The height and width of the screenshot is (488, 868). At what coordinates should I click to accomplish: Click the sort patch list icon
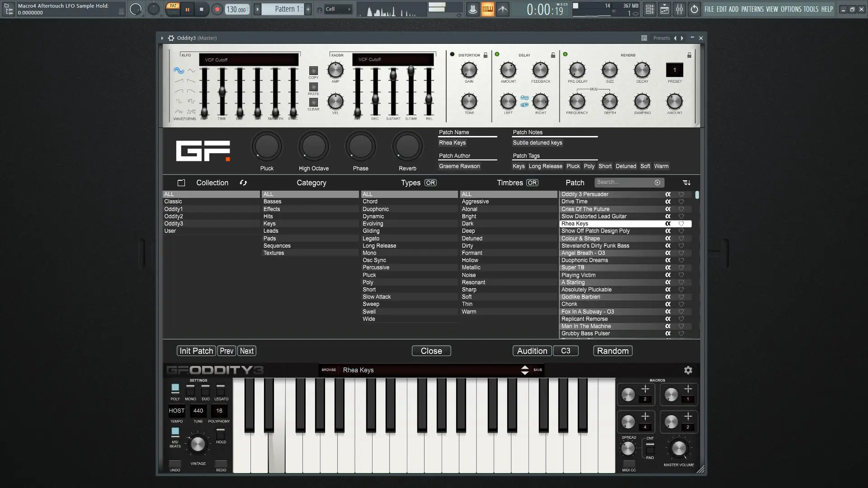point(686,183)
